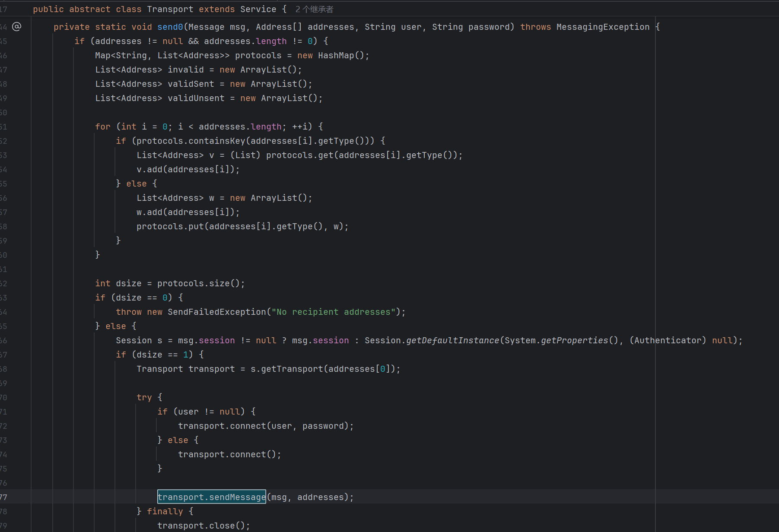The width and height of the screenshot is (779, 532).
Task: Click the 'validUnsent' variable declaration
Action: pyautogui.click(x=196, y=98)
